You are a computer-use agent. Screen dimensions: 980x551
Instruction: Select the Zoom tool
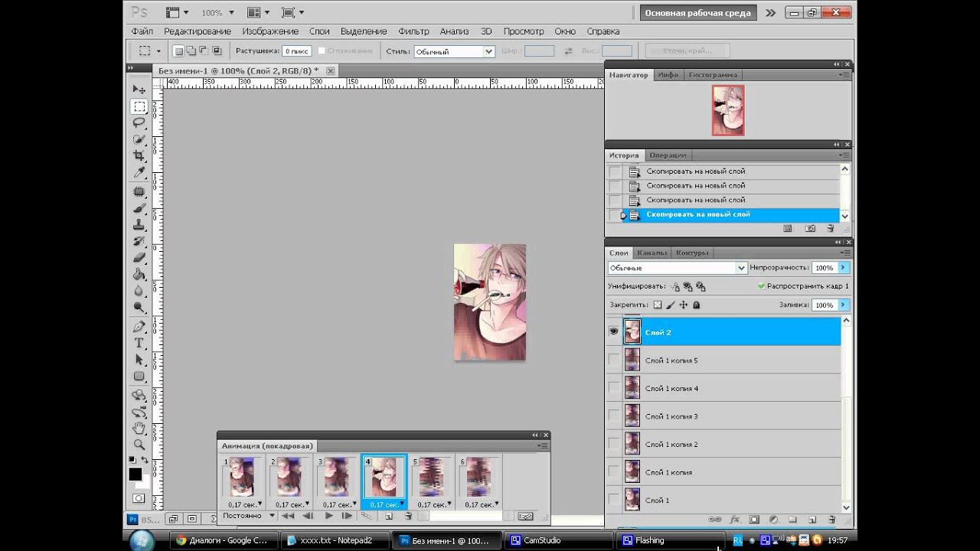coord(139,444)
